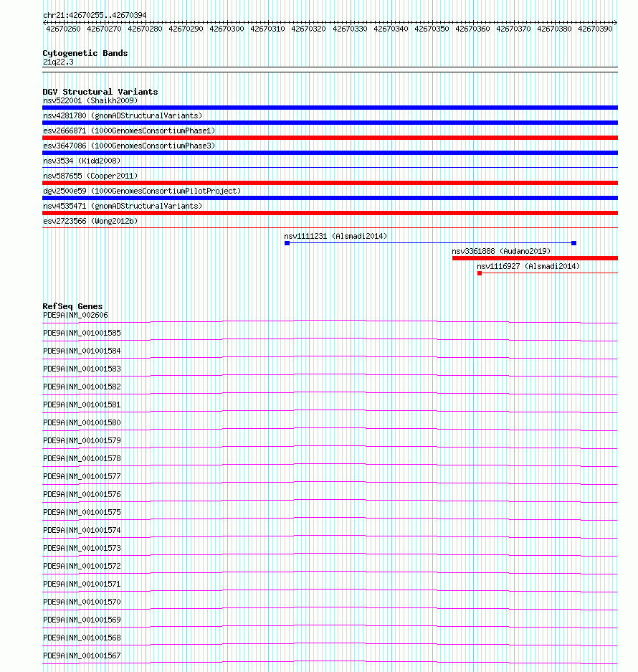This screenshot has width=638, height=672.
Task: Click the chr21:42670255..42670394 region label
Action: [x=95, y=15]
